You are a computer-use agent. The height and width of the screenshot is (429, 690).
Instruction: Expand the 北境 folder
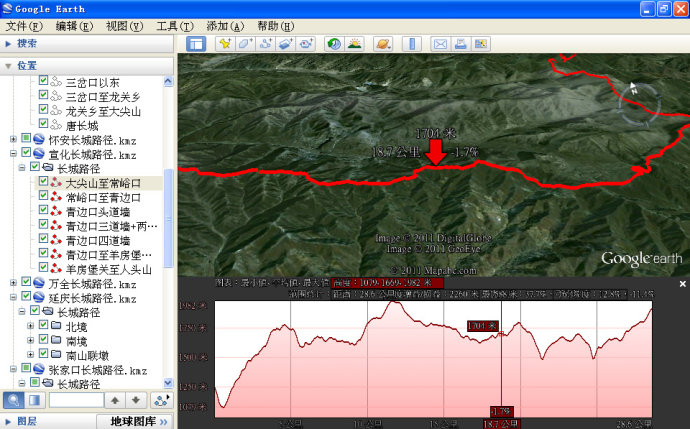pyautogui.click(x=30, y=326)
